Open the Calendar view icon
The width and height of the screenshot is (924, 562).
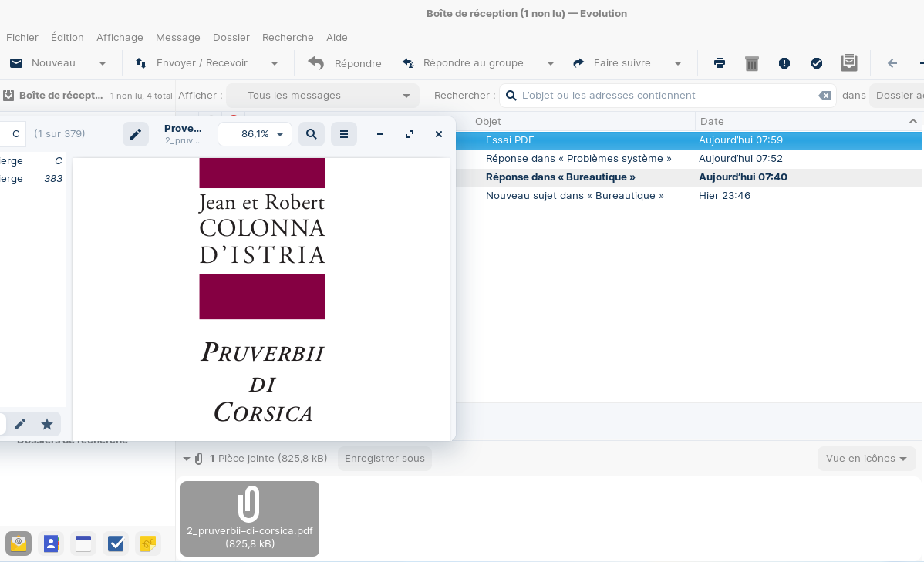pos(83,543)
